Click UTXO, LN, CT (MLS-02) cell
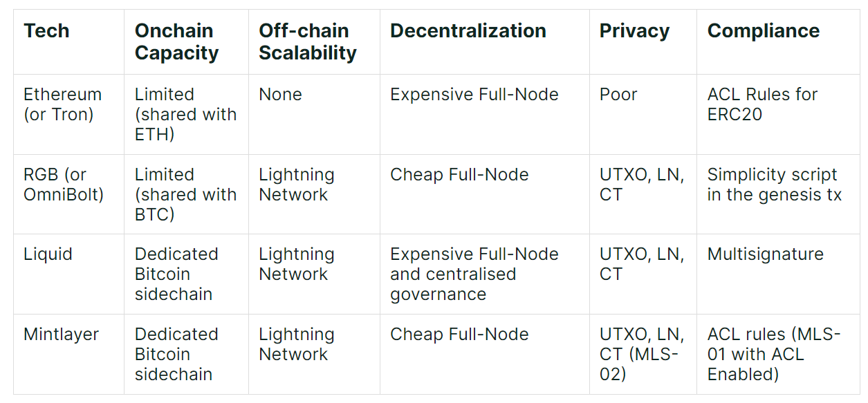868x403 pixels. click(641, 354)
